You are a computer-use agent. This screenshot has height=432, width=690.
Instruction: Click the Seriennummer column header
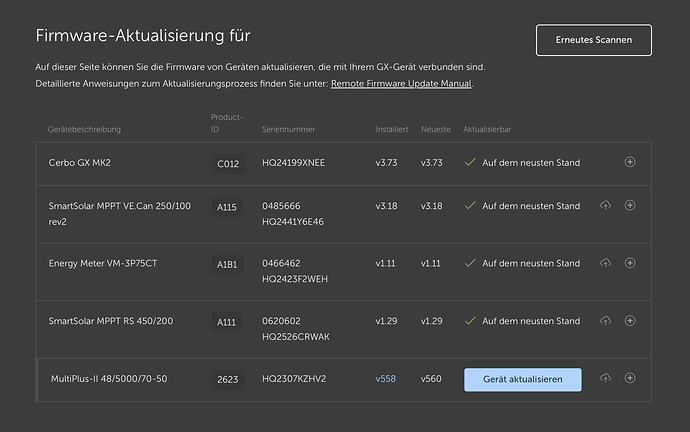[289, 129]
